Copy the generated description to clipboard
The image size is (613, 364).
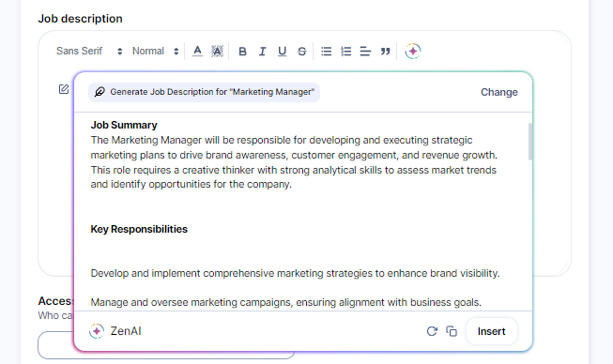coord(452,331)
